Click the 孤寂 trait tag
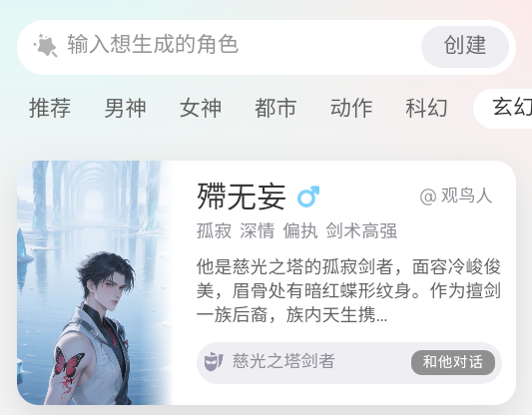 214,230
